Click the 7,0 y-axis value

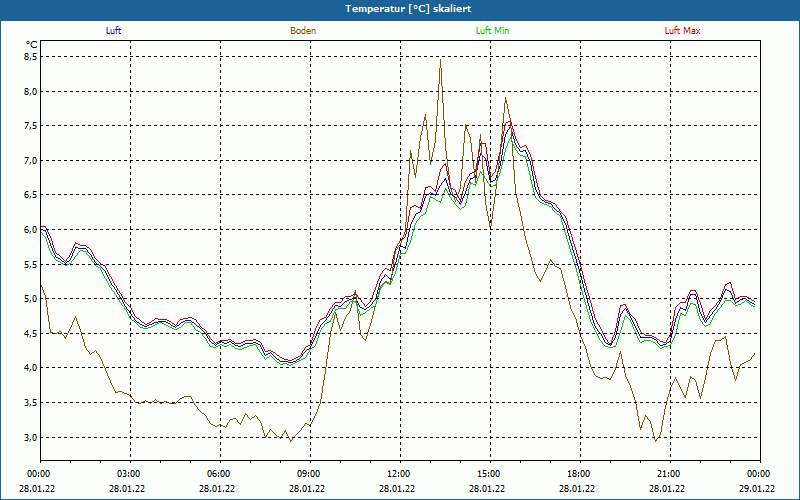coord(31,161)
